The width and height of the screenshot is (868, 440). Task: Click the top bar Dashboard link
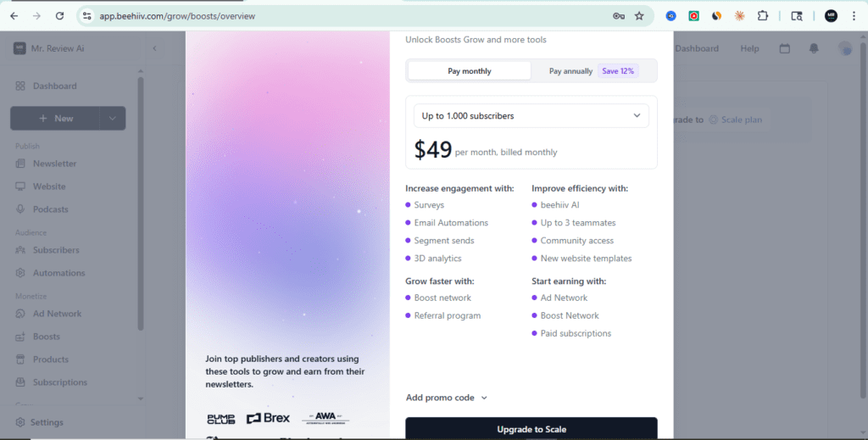[697, 48]
